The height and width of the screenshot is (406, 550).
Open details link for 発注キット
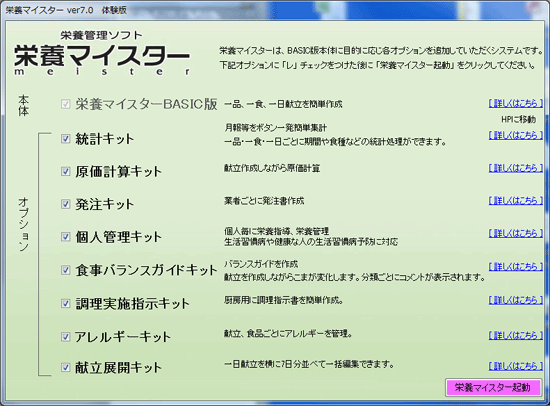[x=516, y=201]
